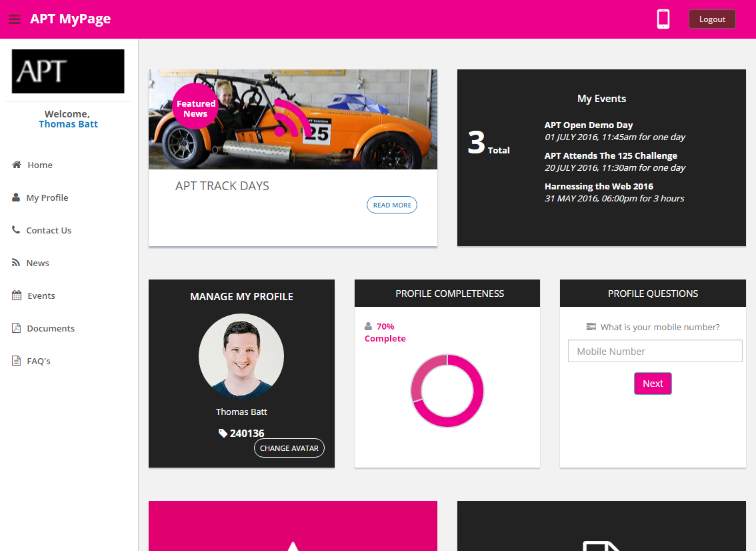The width and height of the screenshot is (756, 551).
Task: Click the Contact Us phone icon
Action: coord(16,229)
